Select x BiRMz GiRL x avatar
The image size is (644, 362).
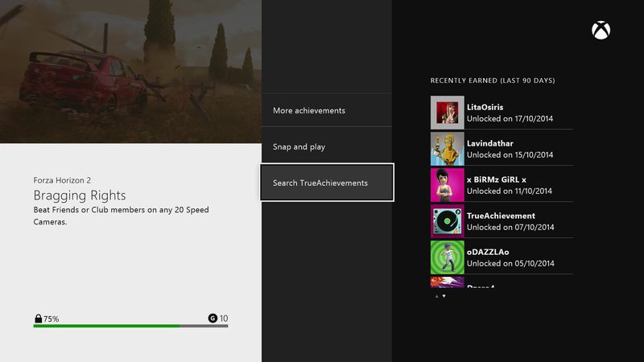[x=448, y=185]
